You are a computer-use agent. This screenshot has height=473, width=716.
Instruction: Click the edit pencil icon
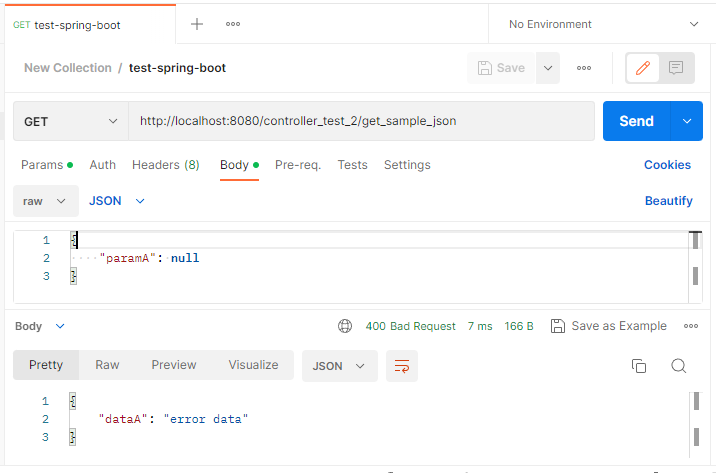(x=643, y=68)
